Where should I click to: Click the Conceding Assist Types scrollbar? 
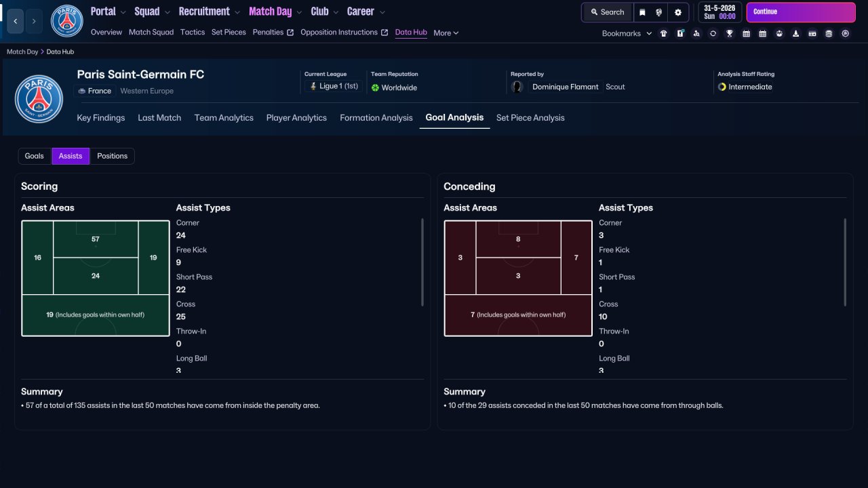[x=845, y=262]
